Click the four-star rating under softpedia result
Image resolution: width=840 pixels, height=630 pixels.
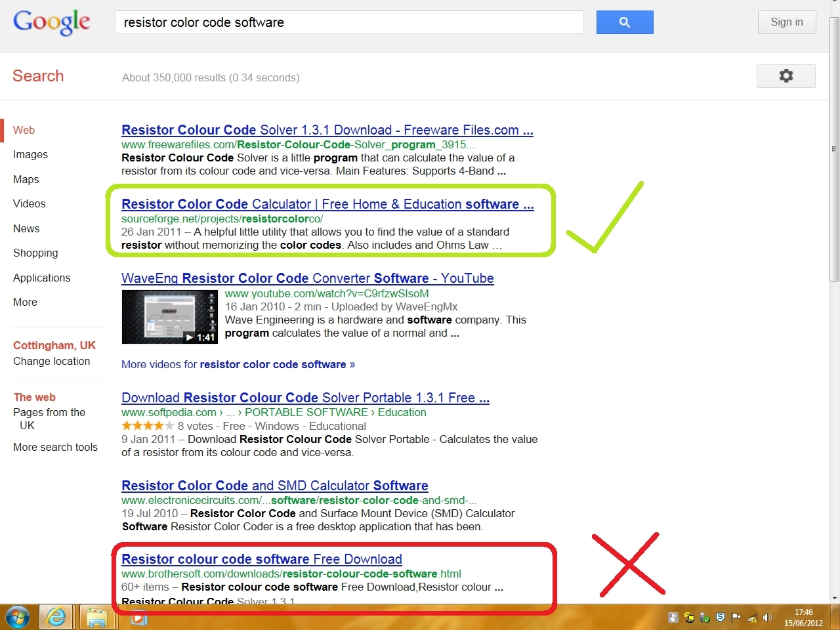click(x=148, y=426)
